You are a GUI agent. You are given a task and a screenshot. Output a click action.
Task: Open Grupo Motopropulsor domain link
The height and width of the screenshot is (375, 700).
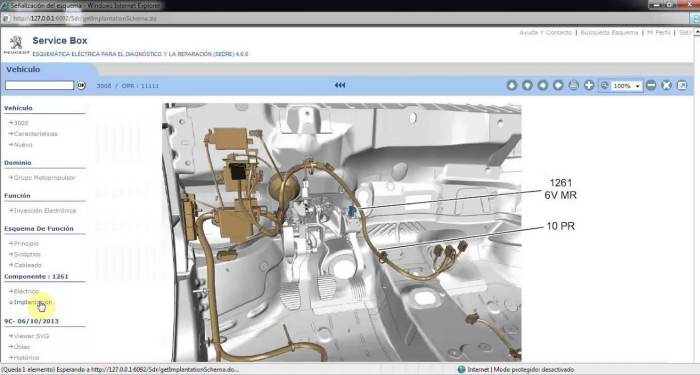coord(44,178)
